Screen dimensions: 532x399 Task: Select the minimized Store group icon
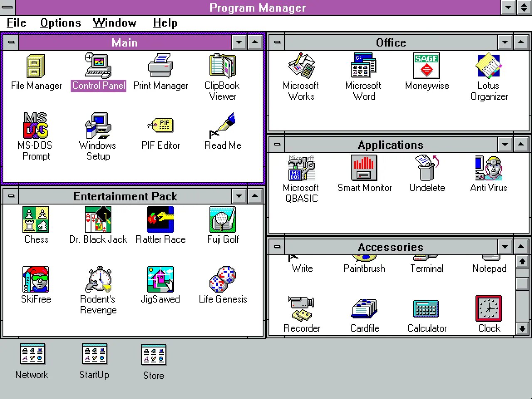click(x=153, y=355)
